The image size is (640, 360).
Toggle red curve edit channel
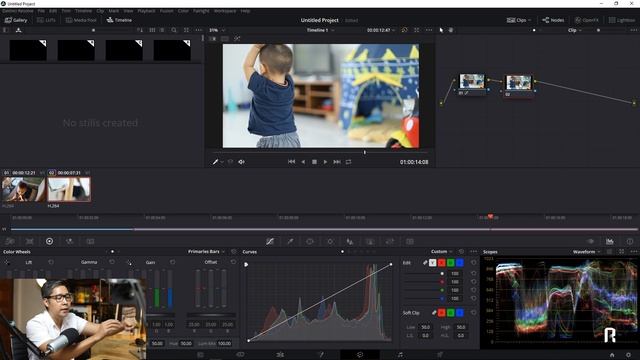pos(442,262)
